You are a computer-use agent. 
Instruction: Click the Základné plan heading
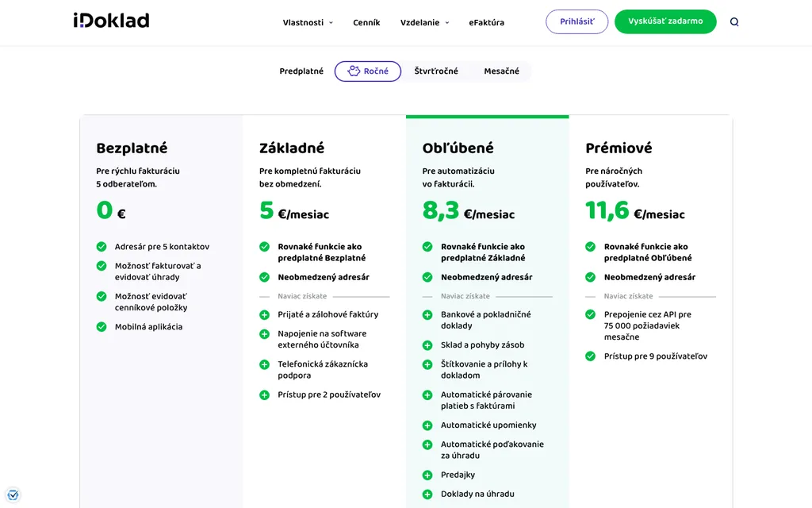[x=292, y=148]
